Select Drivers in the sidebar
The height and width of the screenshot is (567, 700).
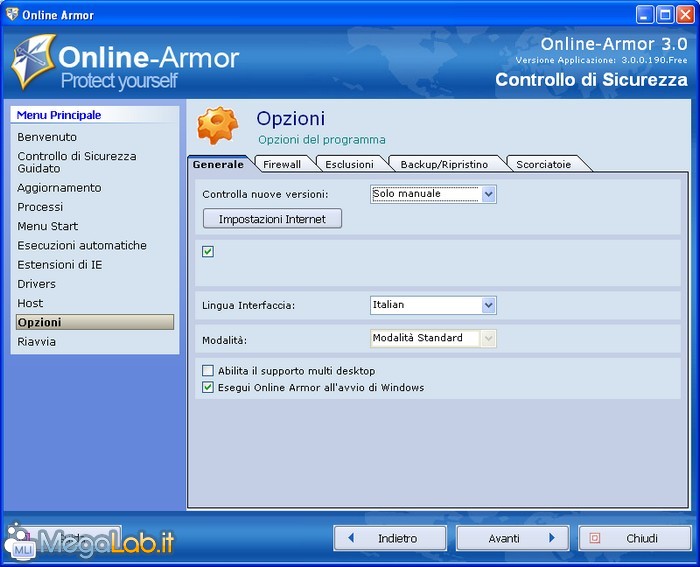coord(36,284)
